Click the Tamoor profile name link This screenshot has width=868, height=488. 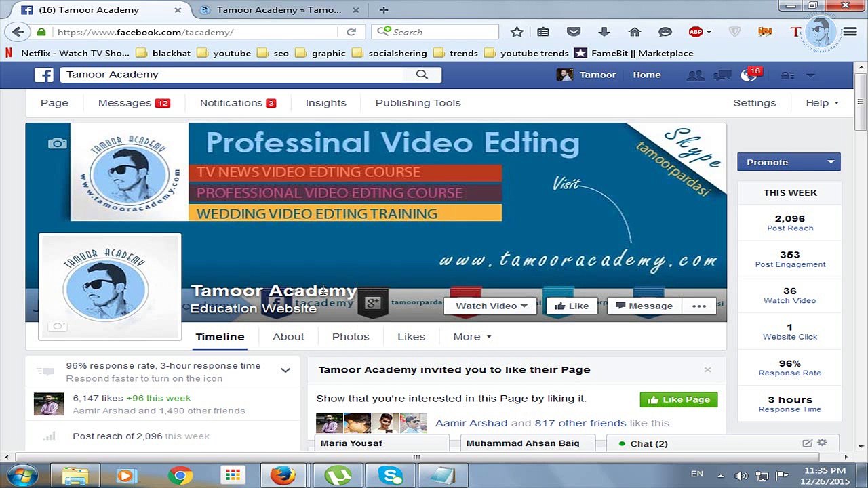[597, 75]
